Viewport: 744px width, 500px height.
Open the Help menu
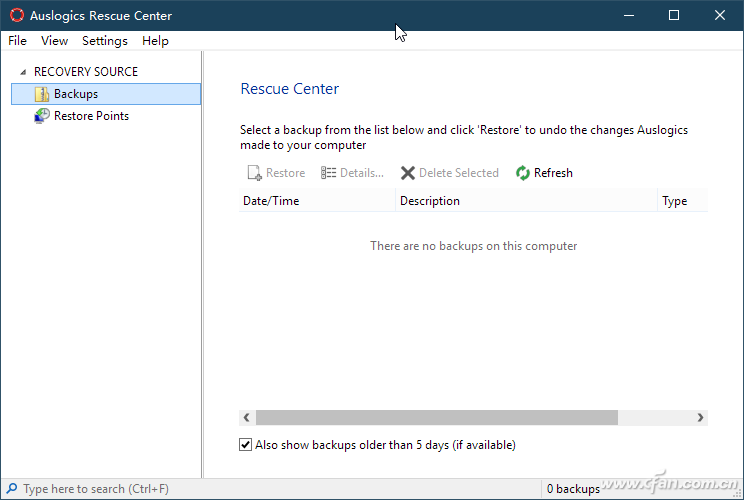(x=155, y=41)
